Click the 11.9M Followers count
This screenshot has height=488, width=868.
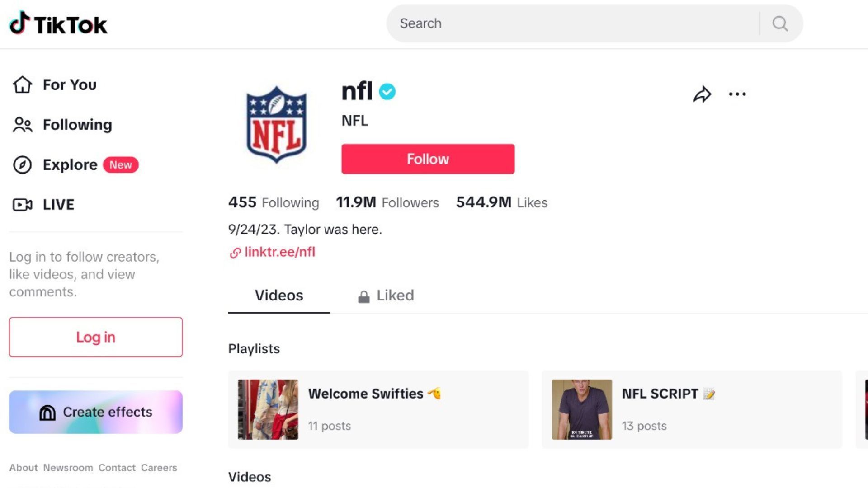(387, 202)
